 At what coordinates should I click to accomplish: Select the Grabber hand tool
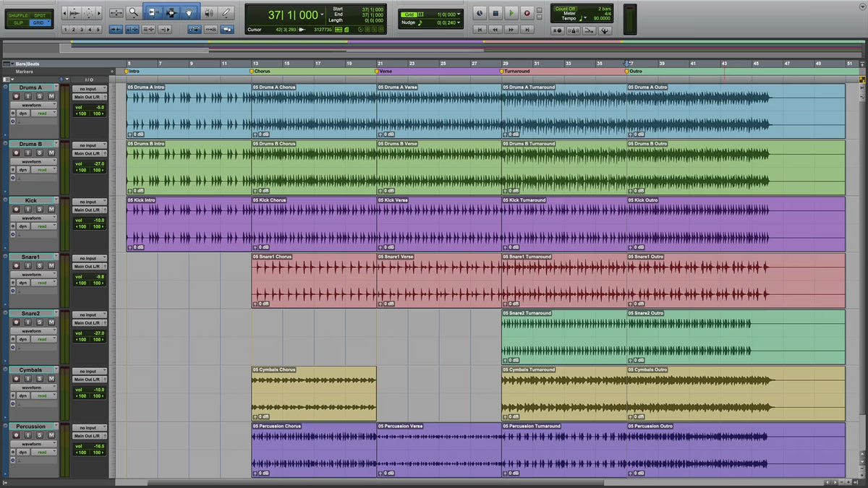[x=190, y=12]
